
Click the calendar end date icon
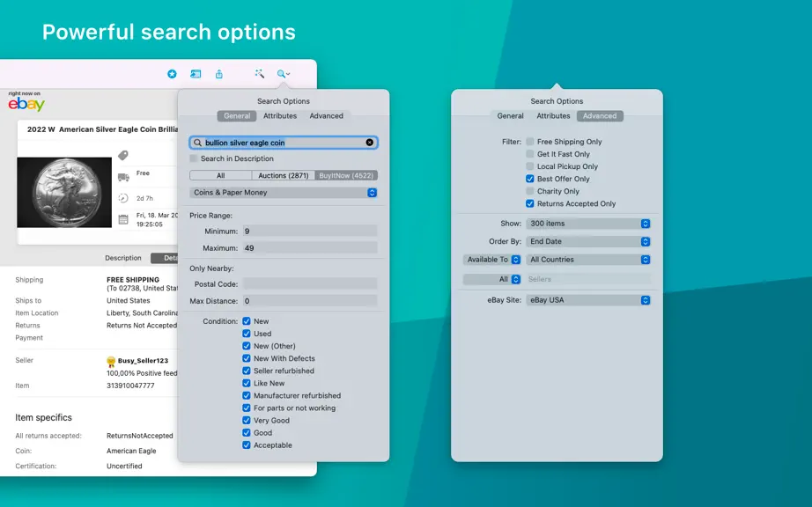point(123,219)
